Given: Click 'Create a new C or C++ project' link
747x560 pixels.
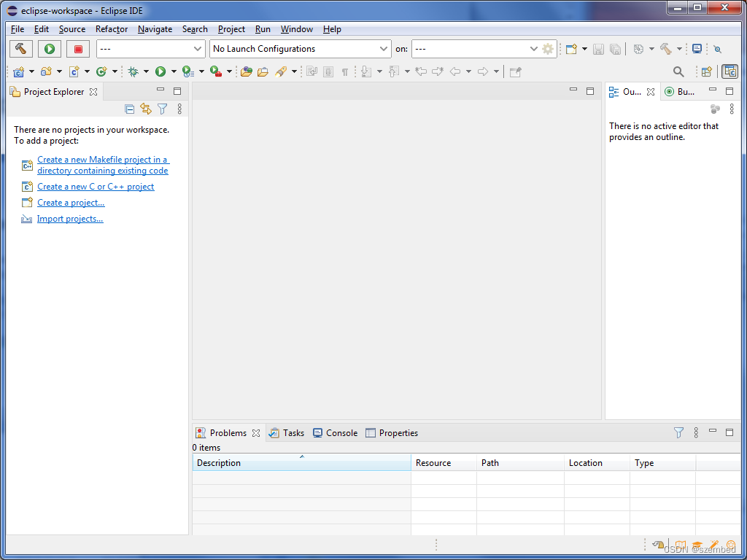Looking at the screenshot, I should pos(96,187).
